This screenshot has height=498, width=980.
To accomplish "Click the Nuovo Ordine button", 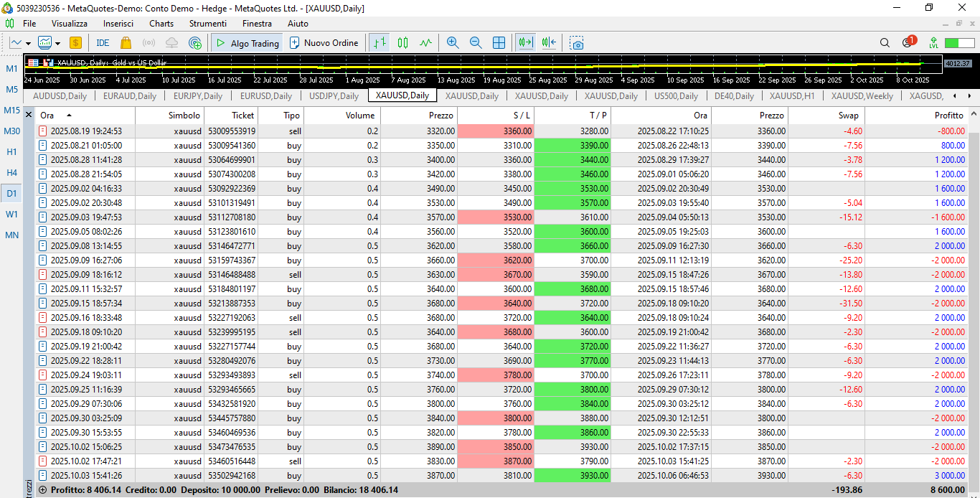I will coord(324,43).
